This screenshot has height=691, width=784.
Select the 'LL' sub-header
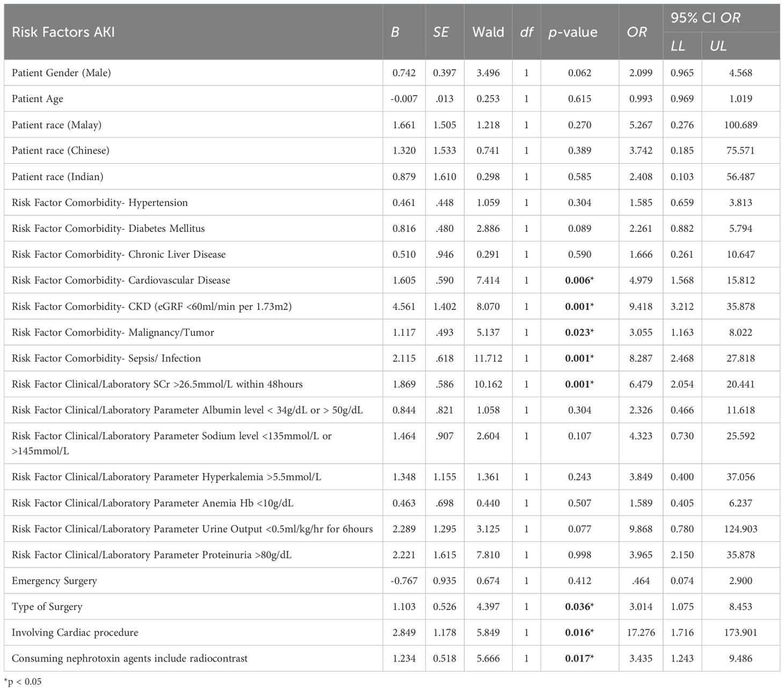point(678,46)
